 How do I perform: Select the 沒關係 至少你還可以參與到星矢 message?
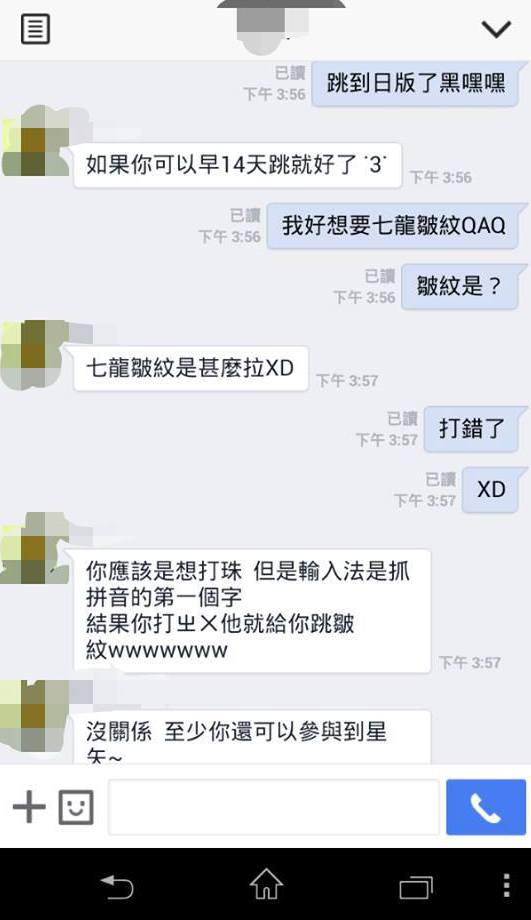point(252,737)
